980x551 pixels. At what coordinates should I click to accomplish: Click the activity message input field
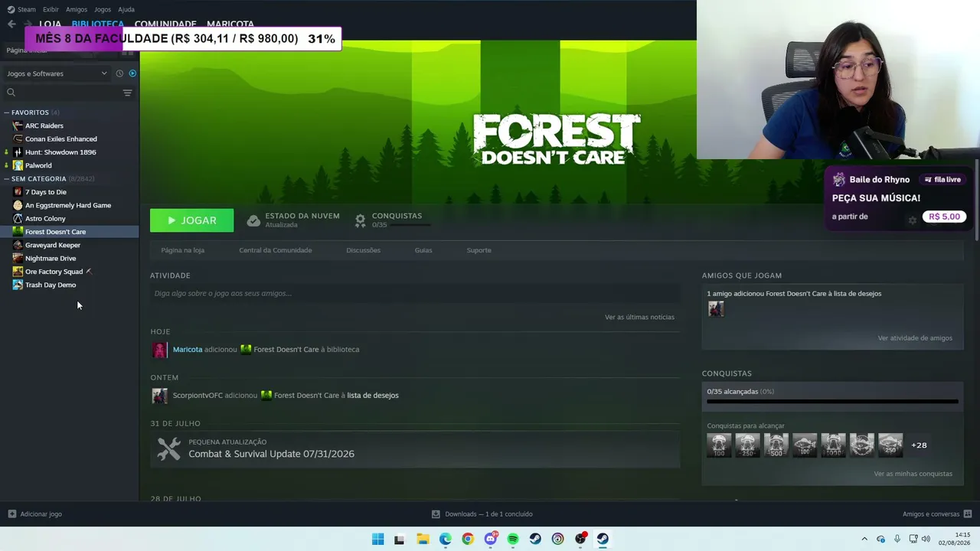415,293
